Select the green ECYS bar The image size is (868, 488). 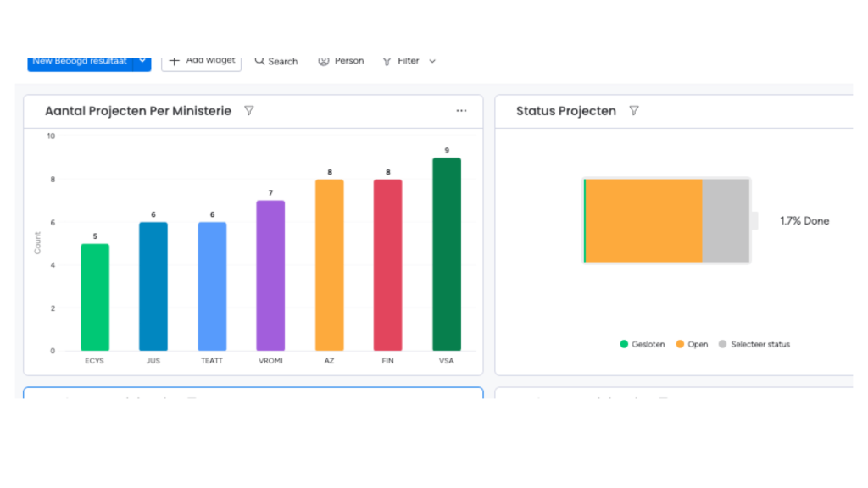point(95,297)
